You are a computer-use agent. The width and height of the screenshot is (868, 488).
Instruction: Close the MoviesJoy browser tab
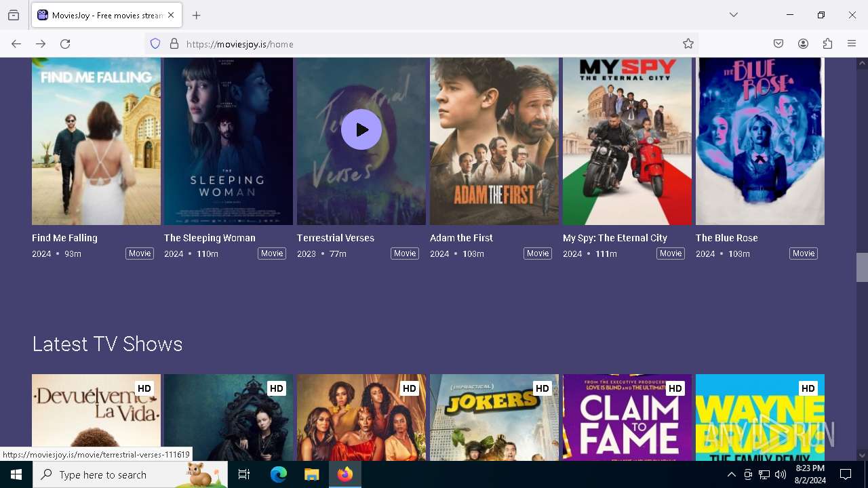click(x=171, y=15)
